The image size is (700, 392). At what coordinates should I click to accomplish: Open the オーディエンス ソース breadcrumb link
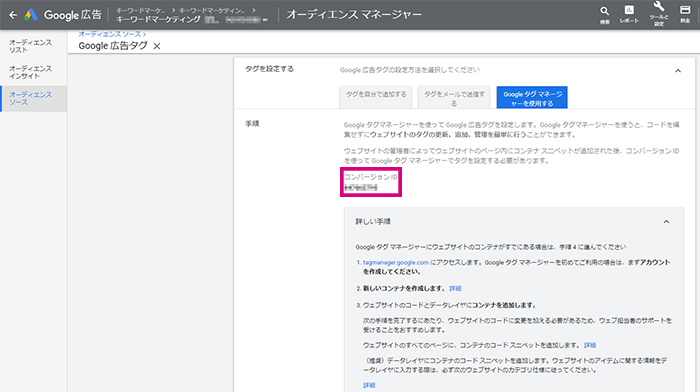(x=109, y=34)
